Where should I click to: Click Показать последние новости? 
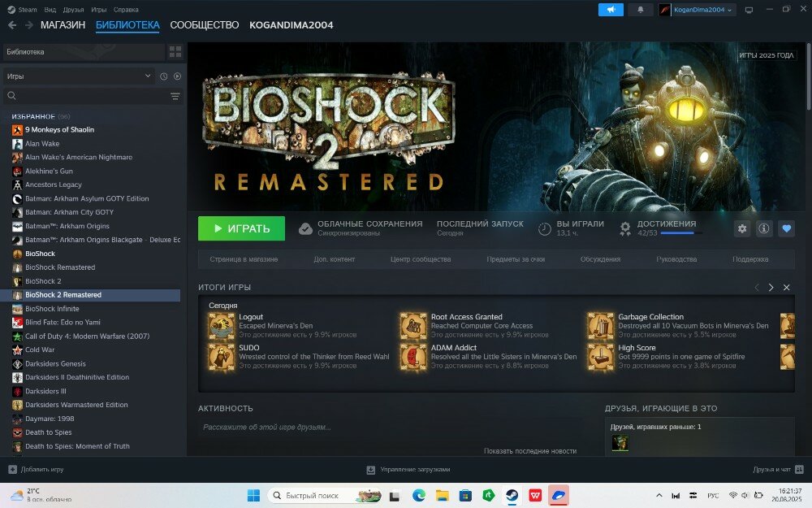click(x=529, y=451)
